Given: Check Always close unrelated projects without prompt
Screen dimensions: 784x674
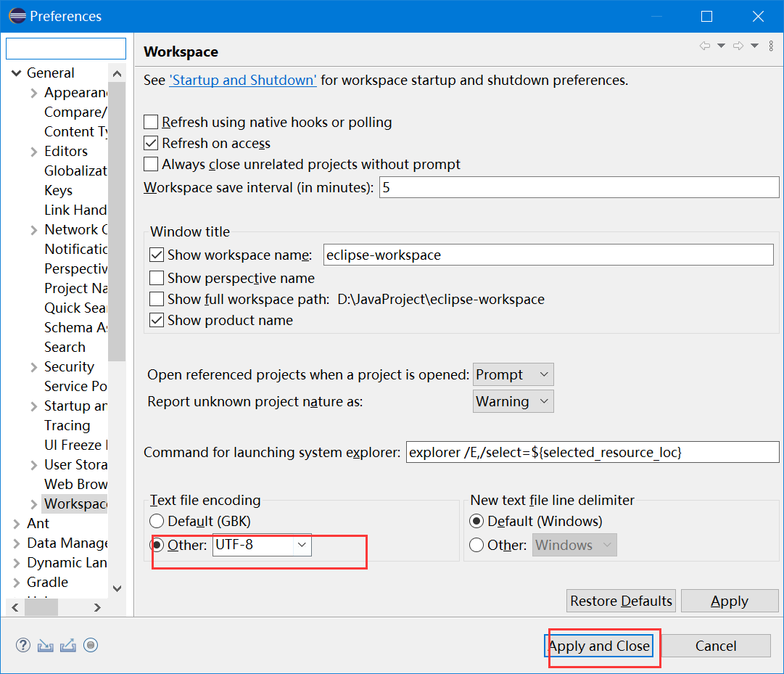Looking at the screenshot, I should (x=151, y=164).
